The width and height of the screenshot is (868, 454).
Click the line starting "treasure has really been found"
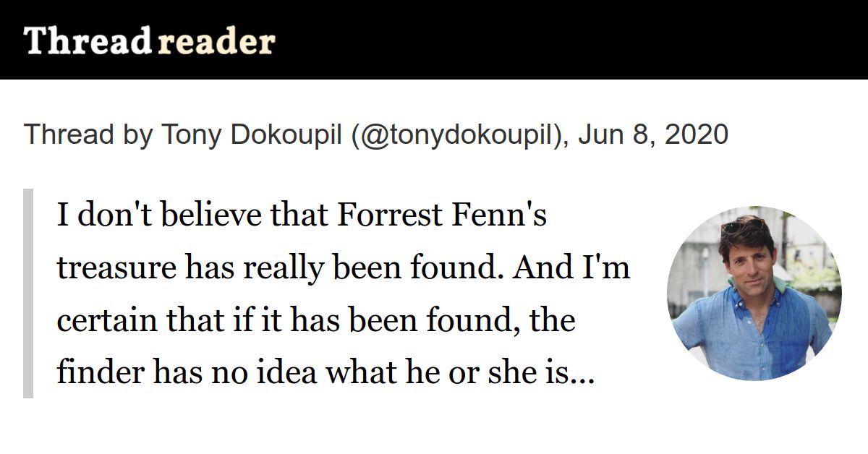click(x=344, y=268)
